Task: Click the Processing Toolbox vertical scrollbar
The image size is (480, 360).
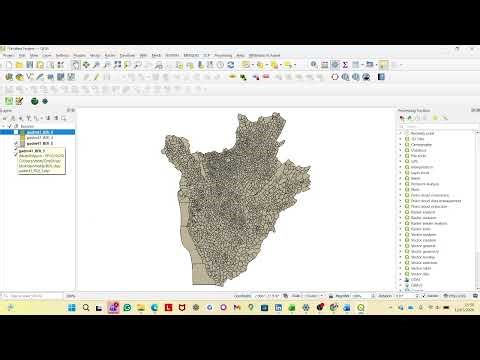Action: [x=478, y=210]
